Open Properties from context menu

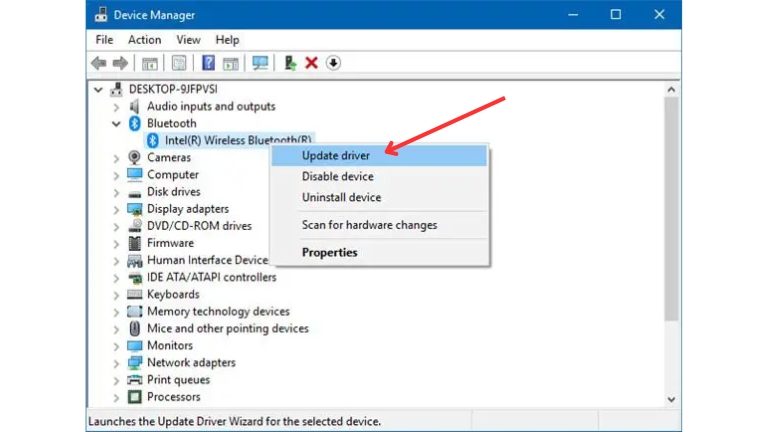pos(380,252)
